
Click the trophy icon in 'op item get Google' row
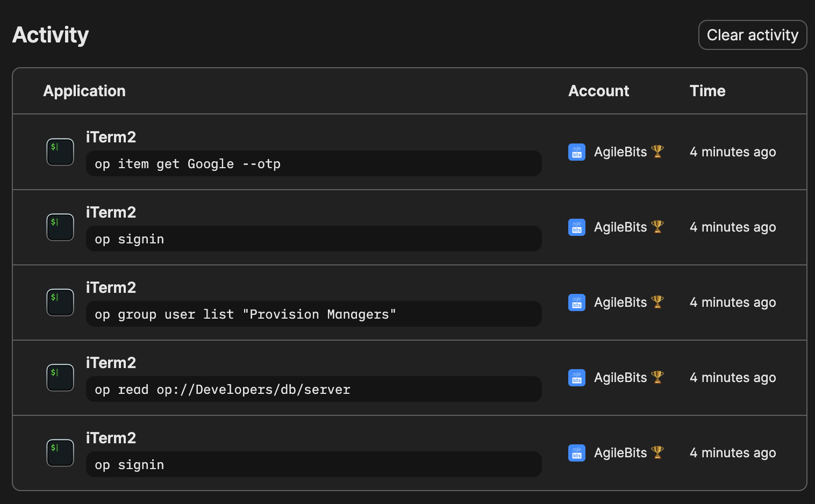[657, 152]
